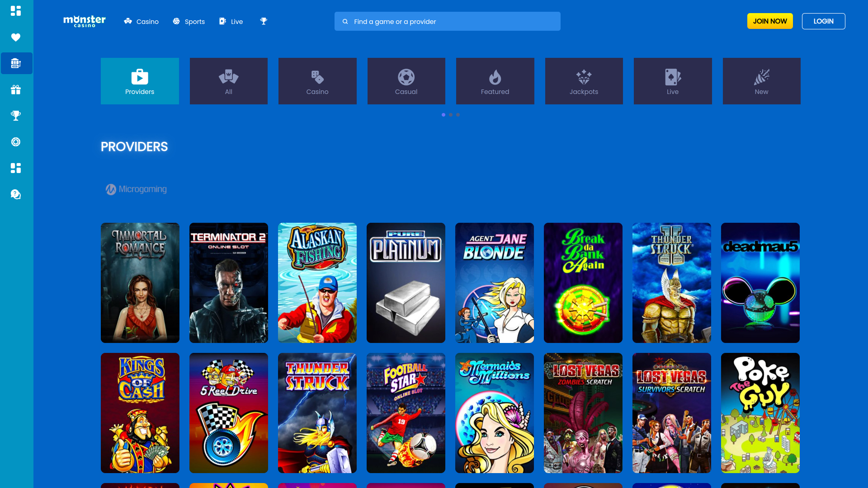Switch to the Casual games category
The image size is (868, 488).
(x=406, y=81)
